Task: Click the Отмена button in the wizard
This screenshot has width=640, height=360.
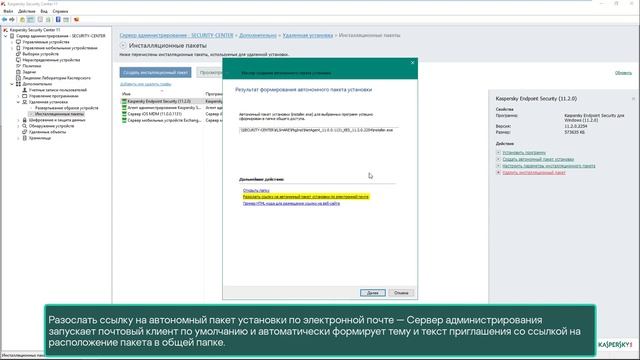Action: (401, 293)
